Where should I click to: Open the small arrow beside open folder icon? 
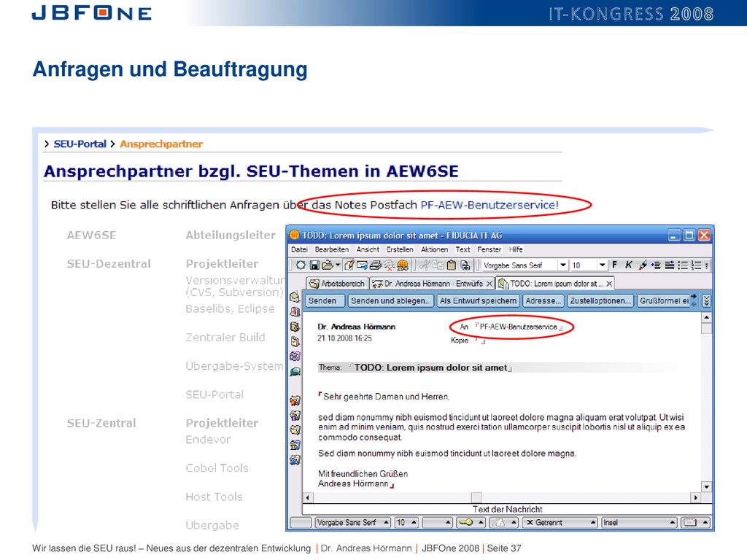pos(338,265)
